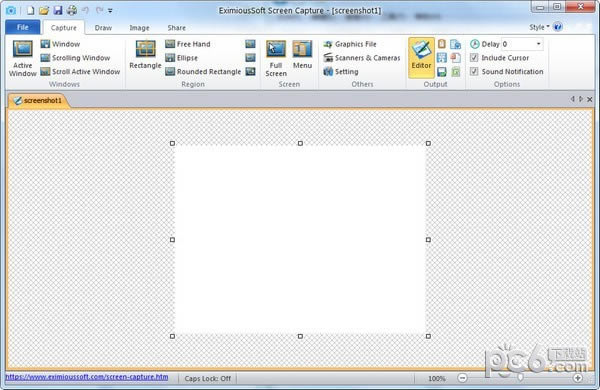Select the Rectangle region capture
Viewport: 600px width, 390px height.
tap(145, 54)
